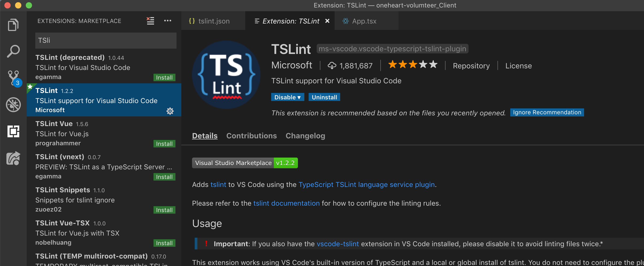The height and width of the screenshot is (266, 644).
Task: Click the macOS yellow minimize button
Action: [18, 5]
